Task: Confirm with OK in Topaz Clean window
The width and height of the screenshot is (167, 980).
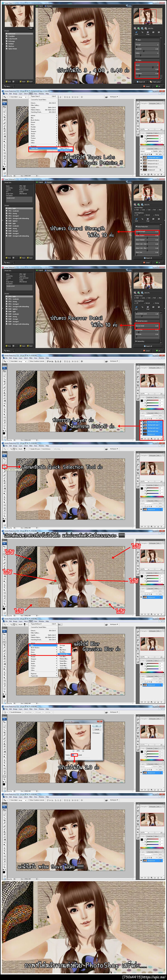Action: click(x=158, y=86)
